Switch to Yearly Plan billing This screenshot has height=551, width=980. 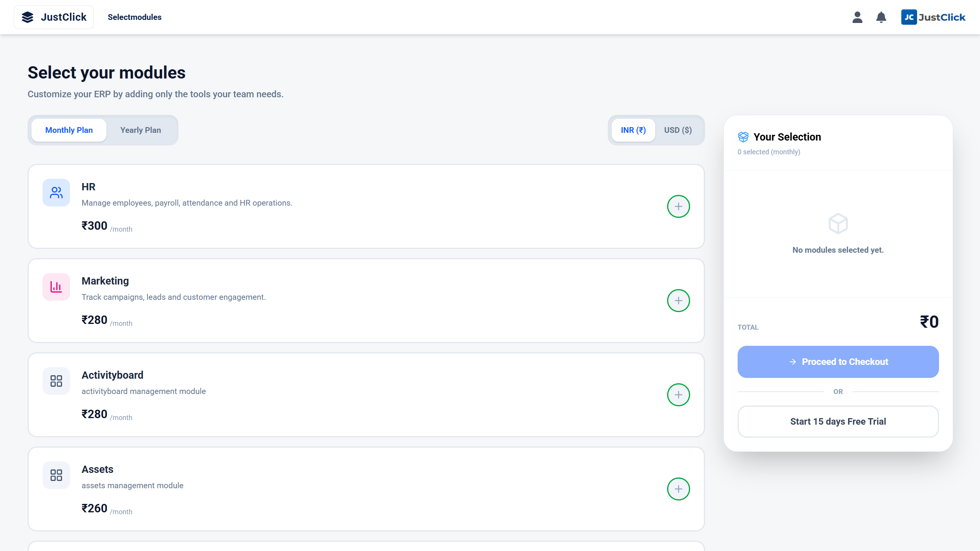tap(141, 130)
